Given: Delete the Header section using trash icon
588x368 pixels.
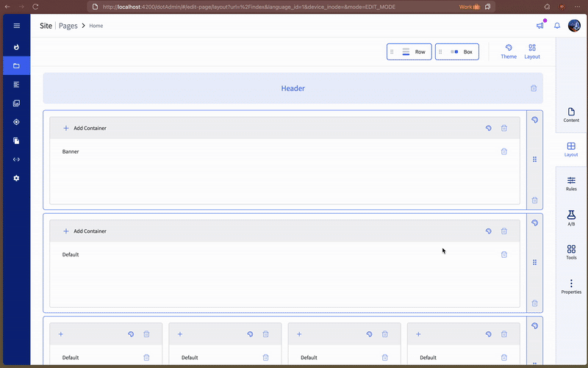Looking at the screenshot, I should point(534,88).
